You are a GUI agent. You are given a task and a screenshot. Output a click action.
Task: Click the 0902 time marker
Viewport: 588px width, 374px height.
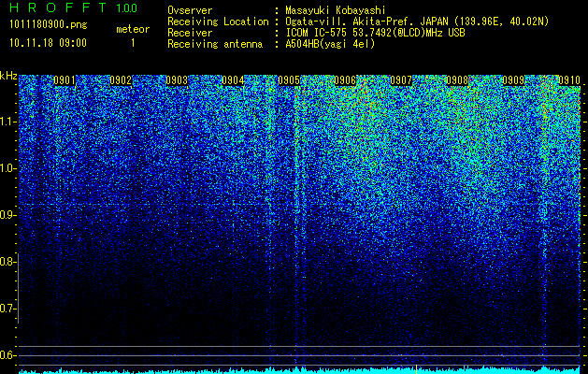coord(121,80)
